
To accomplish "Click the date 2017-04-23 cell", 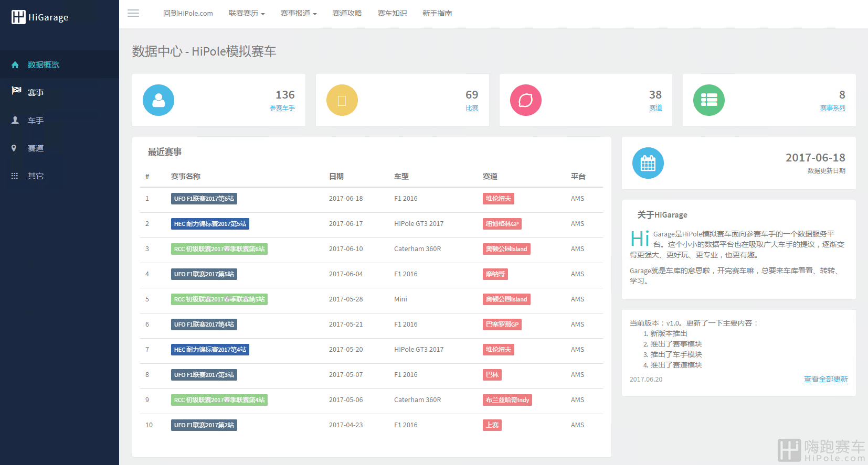I will tap(346, 425).
